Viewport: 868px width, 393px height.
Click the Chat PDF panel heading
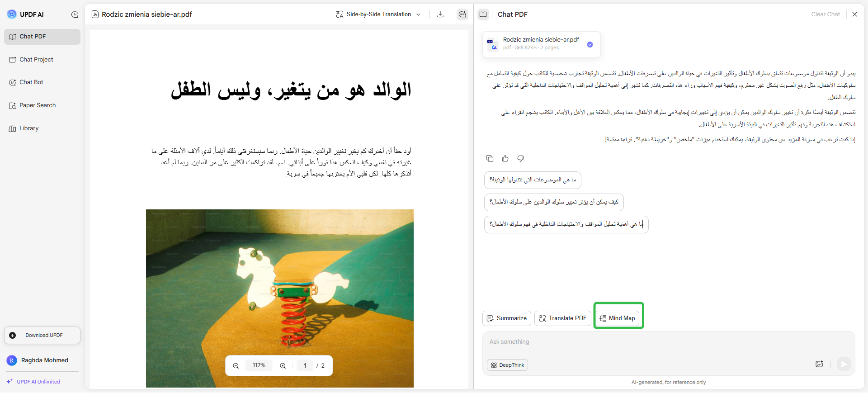512,14
